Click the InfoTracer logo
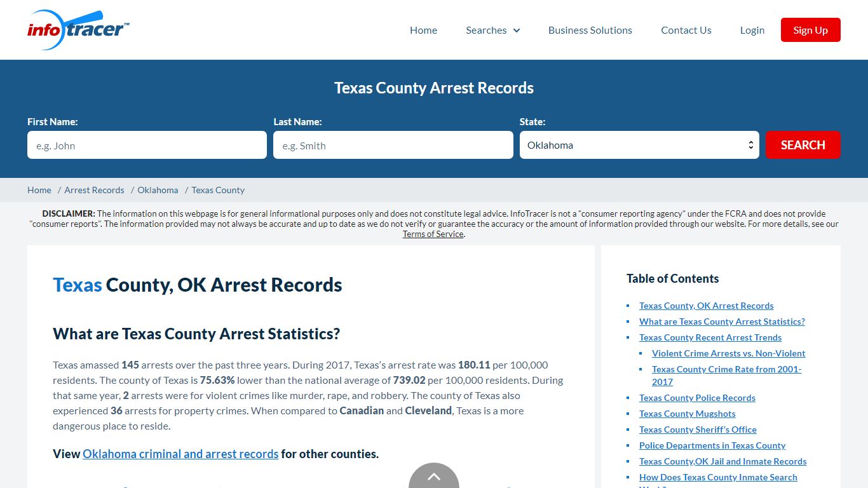The height and width of the screenshot is (488, 868). click(x=79, y=30)
